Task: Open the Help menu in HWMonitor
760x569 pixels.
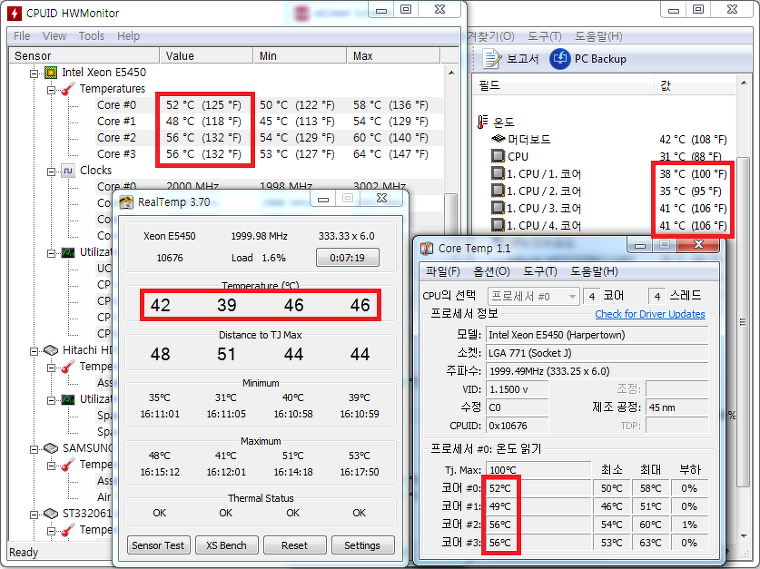Action: coord(128,36)
